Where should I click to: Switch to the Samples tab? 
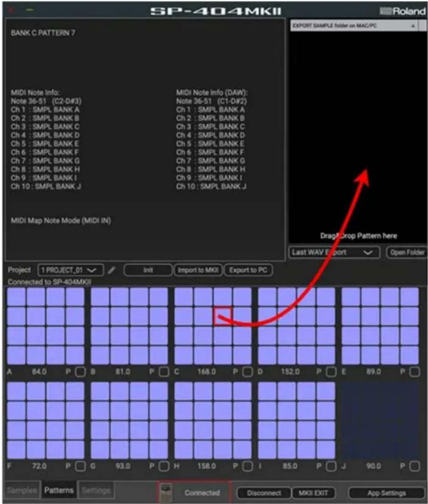coord(22,490)
